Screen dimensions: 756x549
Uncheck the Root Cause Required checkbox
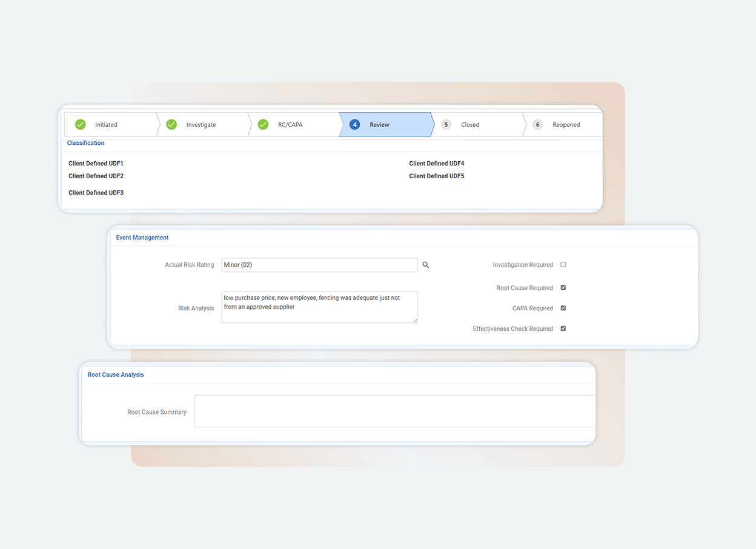tap(563, 287)
